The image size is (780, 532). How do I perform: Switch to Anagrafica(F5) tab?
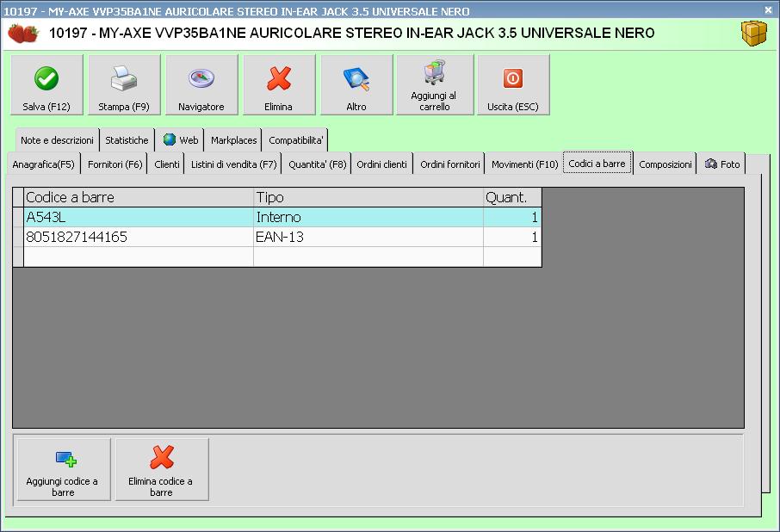point(43,164)
